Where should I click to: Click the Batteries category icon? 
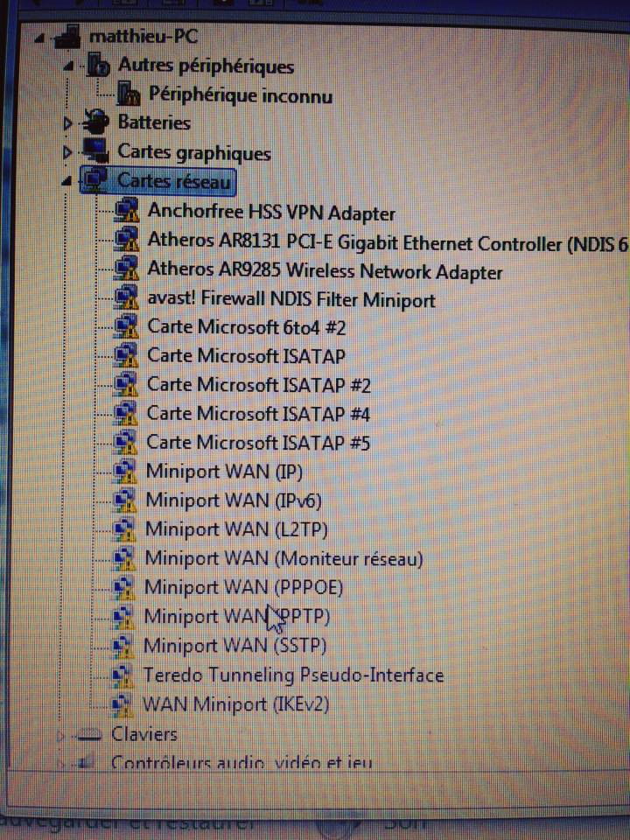tap(95, 122)
